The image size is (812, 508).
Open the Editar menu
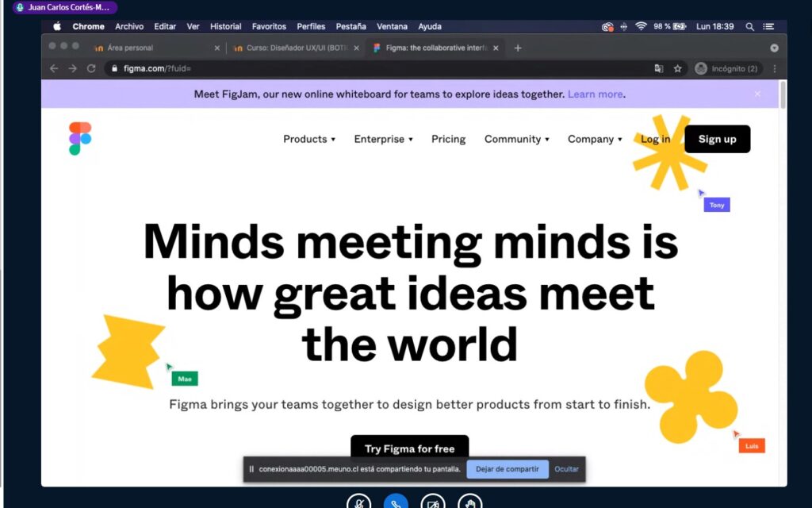(165, 26)
